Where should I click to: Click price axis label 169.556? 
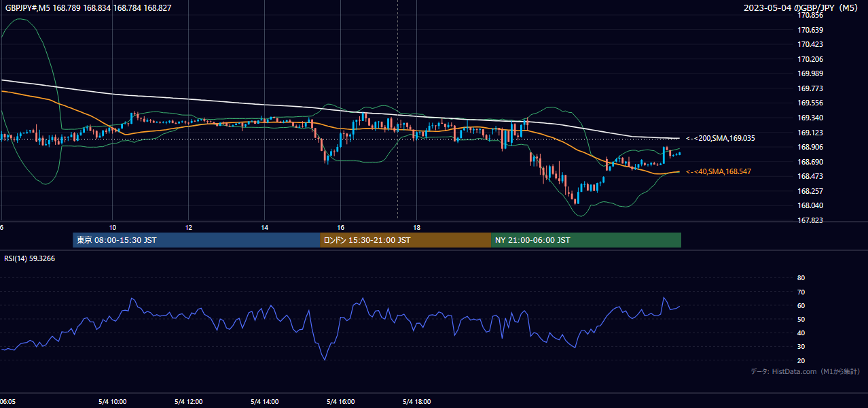[x=810, y=103]
